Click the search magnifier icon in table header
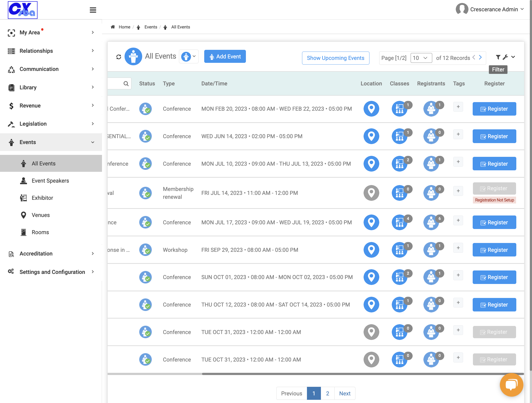The width and height of the screenshot is (532, 403). pyautogui.click(x=126, y=84)
